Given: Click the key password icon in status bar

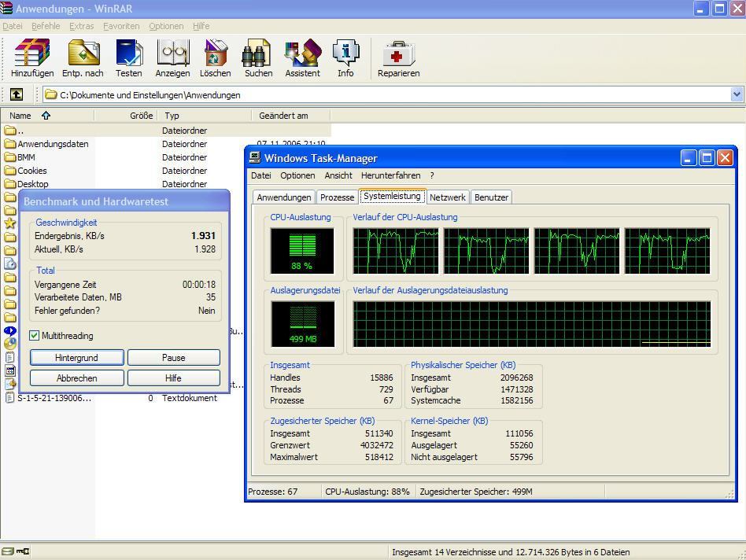Looking at the screenshot, I should pyautogui.click(x=22, y=551).
